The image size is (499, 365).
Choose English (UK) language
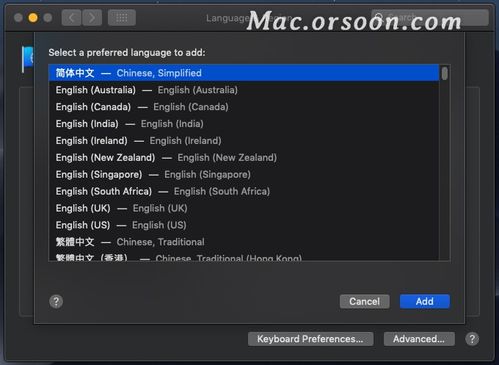[x=244, y=208]
